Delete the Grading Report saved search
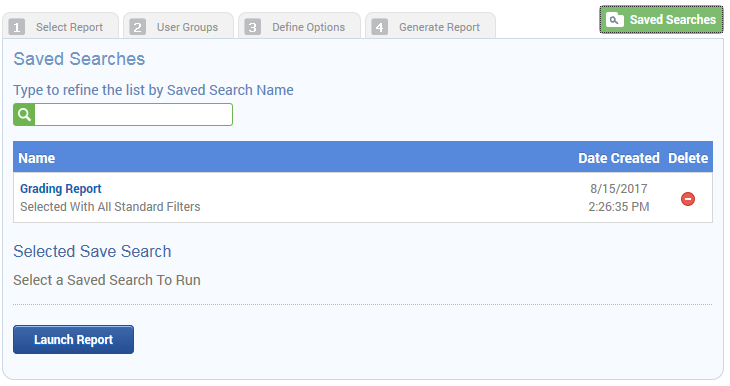The image size is (730, 386). coord(688,199)
